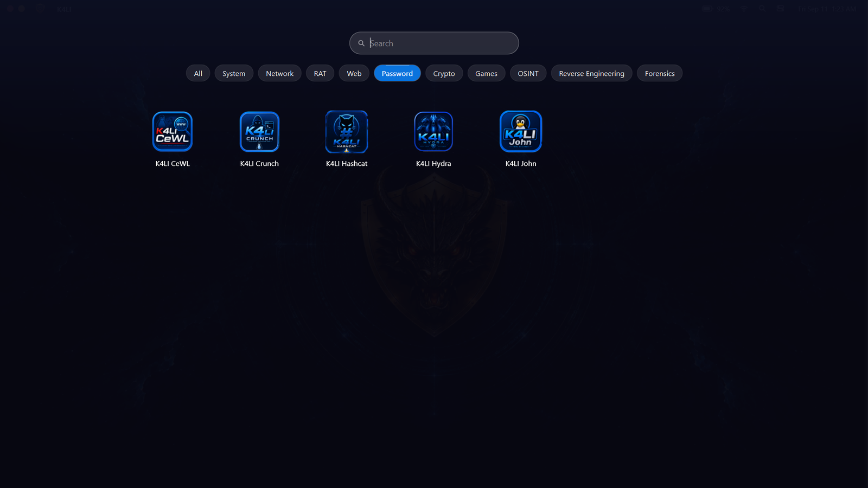
Task: Show the Games category
Action: (486, 73)
